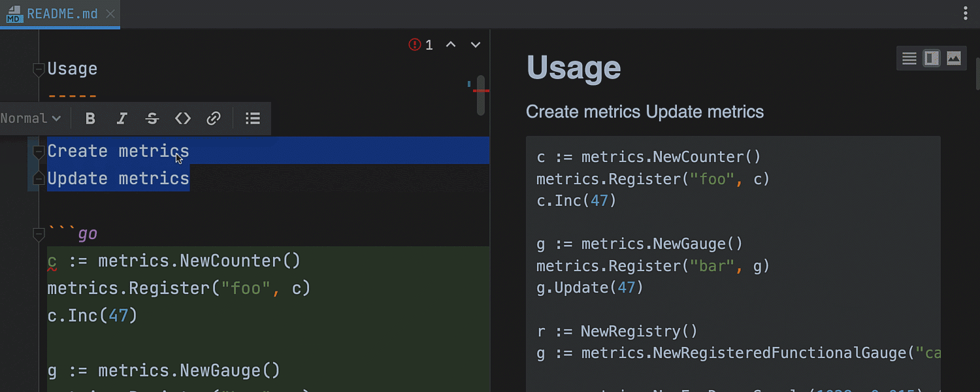Screen dimensions: 980x392
Task: Create a bulleted list from selection
Action: click(253, 118)
